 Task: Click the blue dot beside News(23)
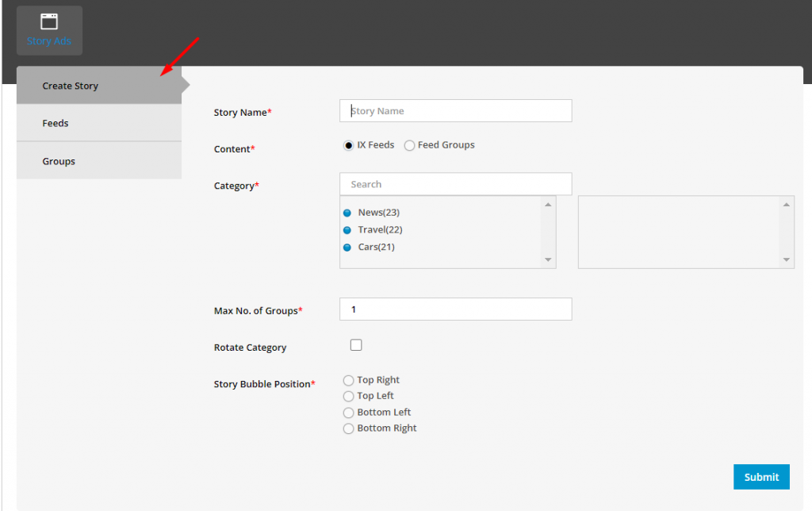coord(347,213)
